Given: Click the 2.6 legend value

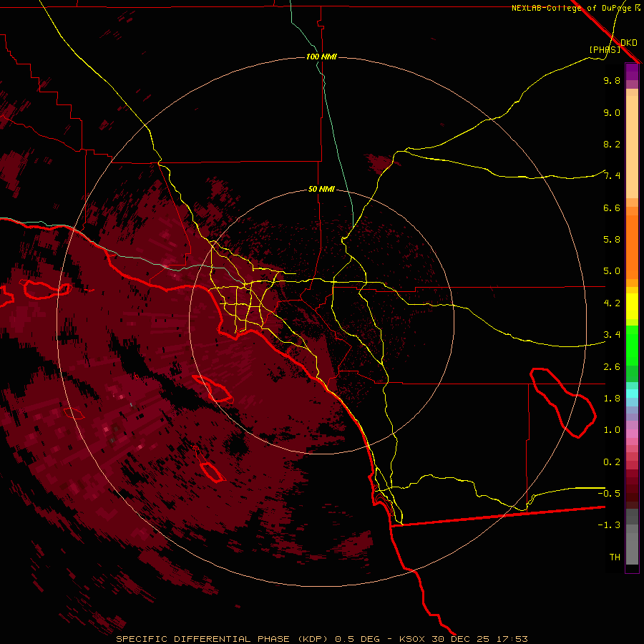Looking at the screenshot, I should [x=612, y=367].
